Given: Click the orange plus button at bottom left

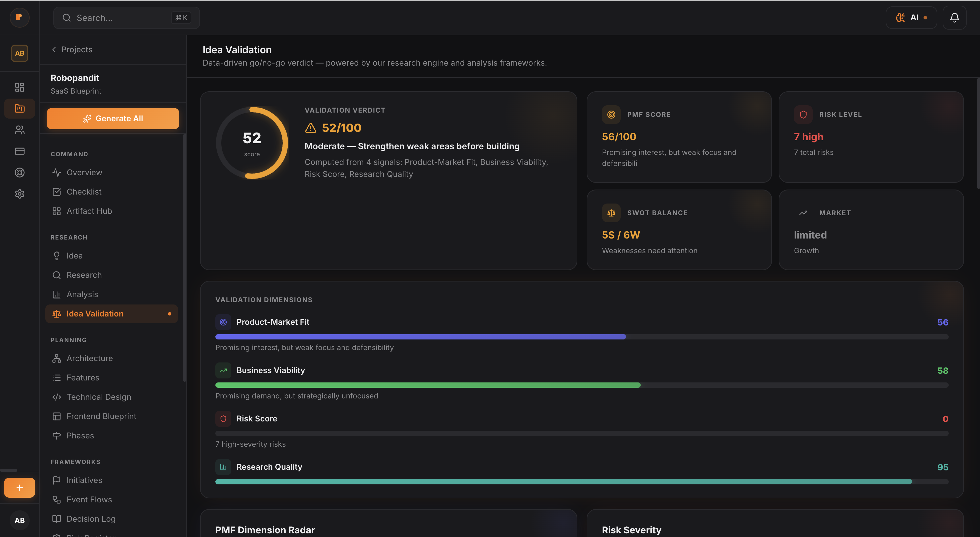Looking at the screenshot, I should [19, 488].
